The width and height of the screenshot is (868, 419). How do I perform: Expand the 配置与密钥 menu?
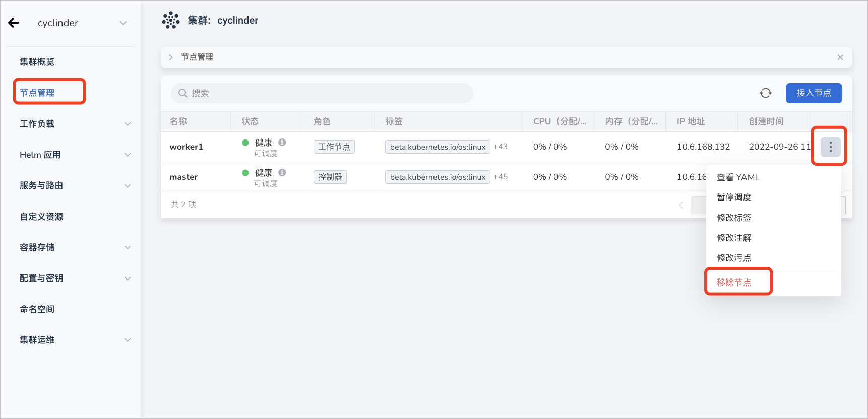128,278
